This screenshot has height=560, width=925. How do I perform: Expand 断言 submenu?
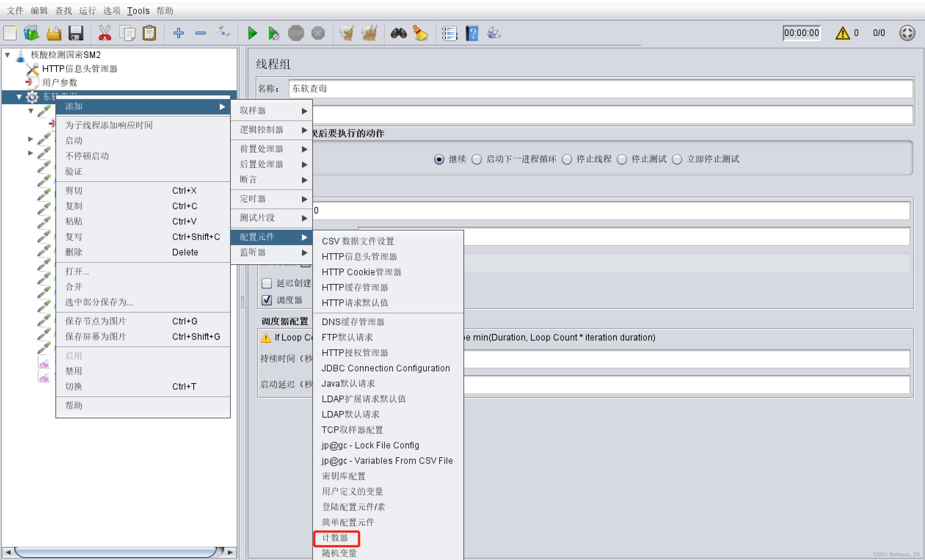[x=272, y=179]
